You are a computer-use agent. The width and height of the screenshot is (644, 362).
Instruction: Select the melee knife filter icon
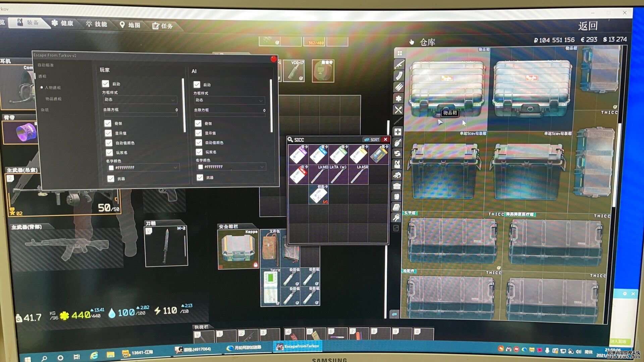click(x=398, y=120)
